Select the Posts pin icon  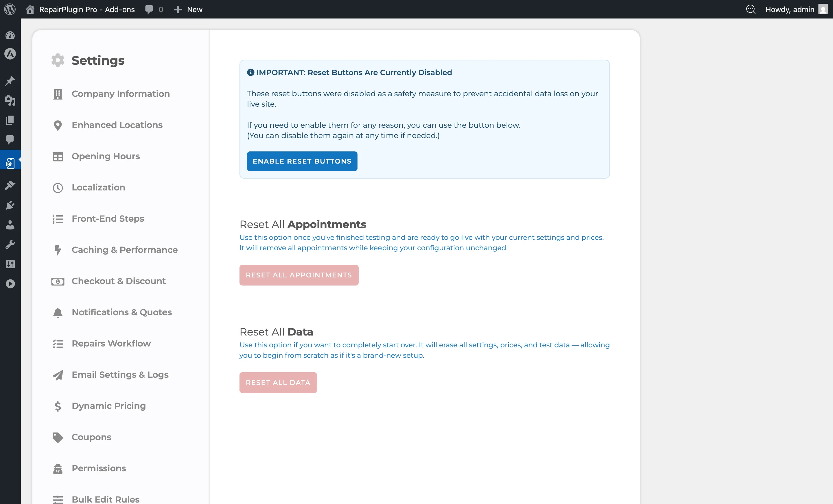[x=10, y=80]
